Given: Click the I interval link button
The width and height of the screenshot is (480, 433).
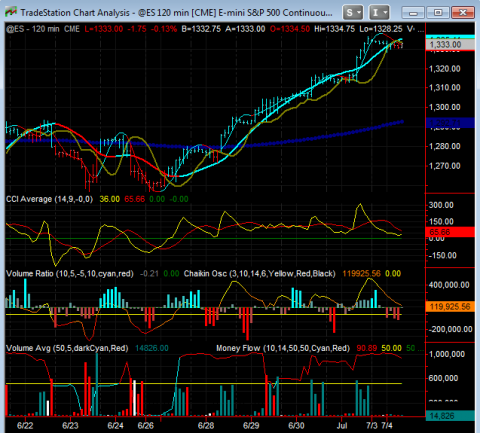Looking at the screenshot, I should [x=376, y=13].
